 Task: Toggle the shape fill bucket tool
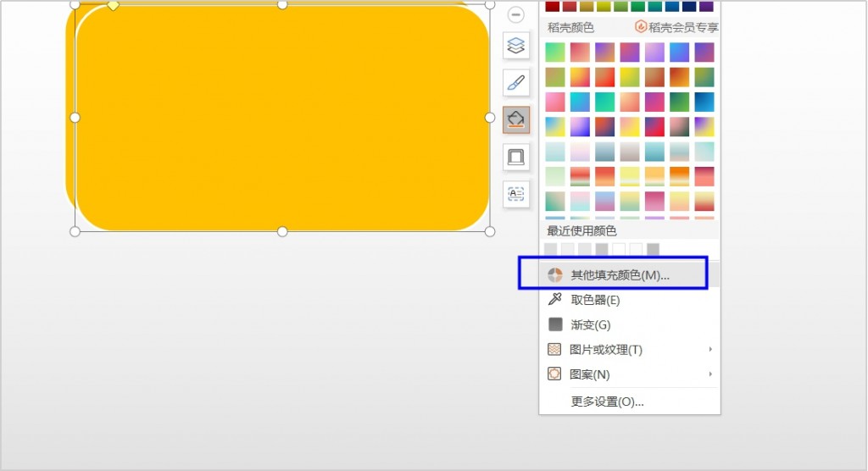pos(516,120)
